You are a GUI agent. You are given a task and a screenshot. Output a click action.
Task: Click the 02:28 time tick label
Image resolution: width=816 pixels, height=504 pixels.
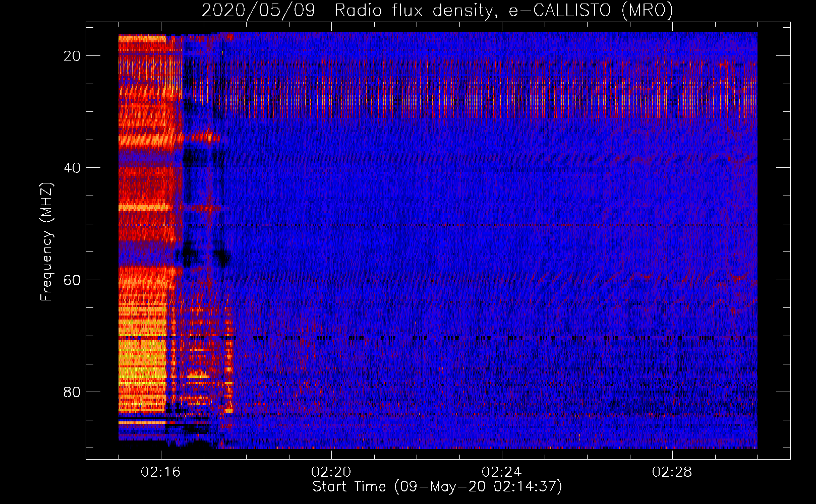pyautogui.click(x=672, y=472)
